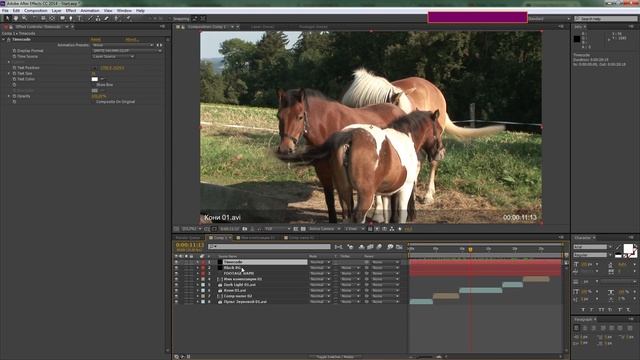Hide the FOOTAGE NAME layer via eye
Screen dimensions: 640x360
[176, 273]
